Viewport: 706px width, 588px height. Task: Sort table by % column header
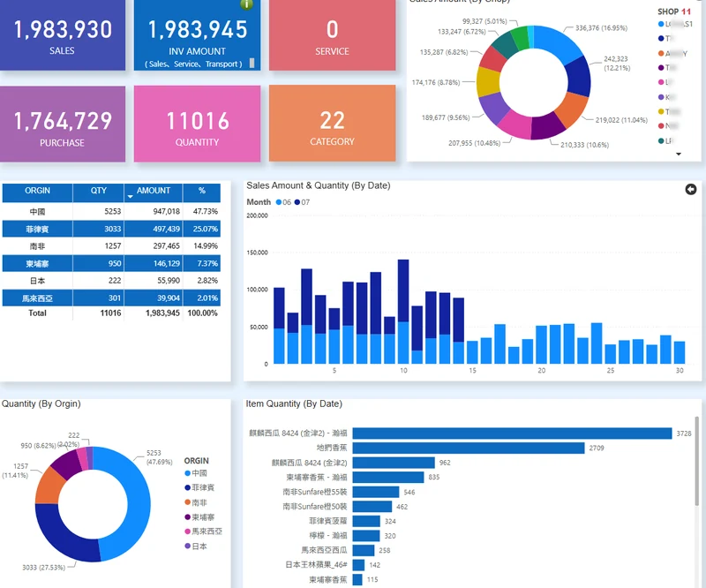[202, 191]
